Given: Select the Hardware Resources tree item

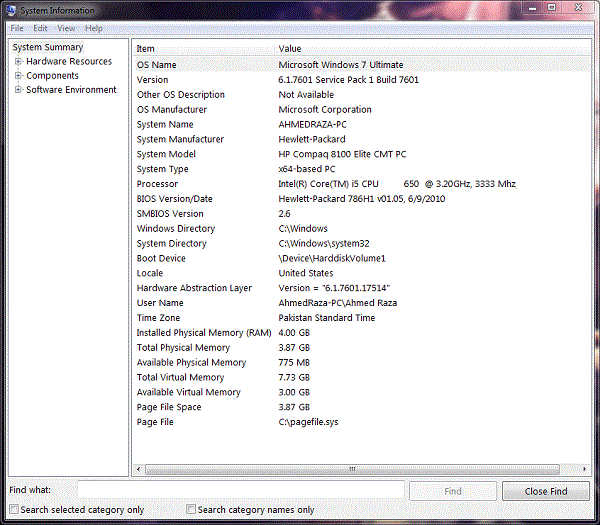Looking at the screenshot, I should click(69, 61).
